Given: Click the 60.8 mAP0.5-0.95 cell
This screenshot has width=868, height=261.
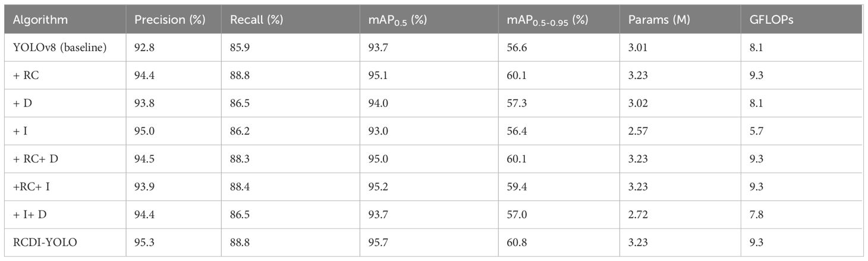Looking at the screenshot, I should click(x=515, y=243).
